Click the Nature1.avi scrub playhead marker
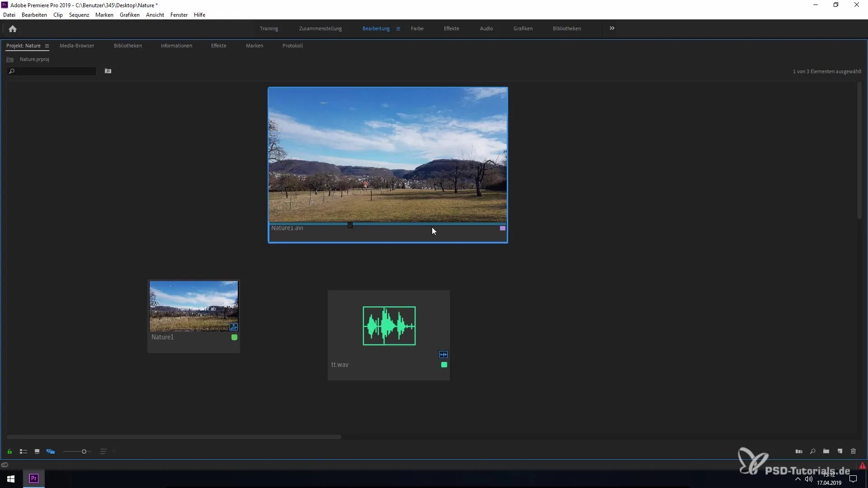The height and width of the screenshot is (488, 868). [x=350, y=225]
